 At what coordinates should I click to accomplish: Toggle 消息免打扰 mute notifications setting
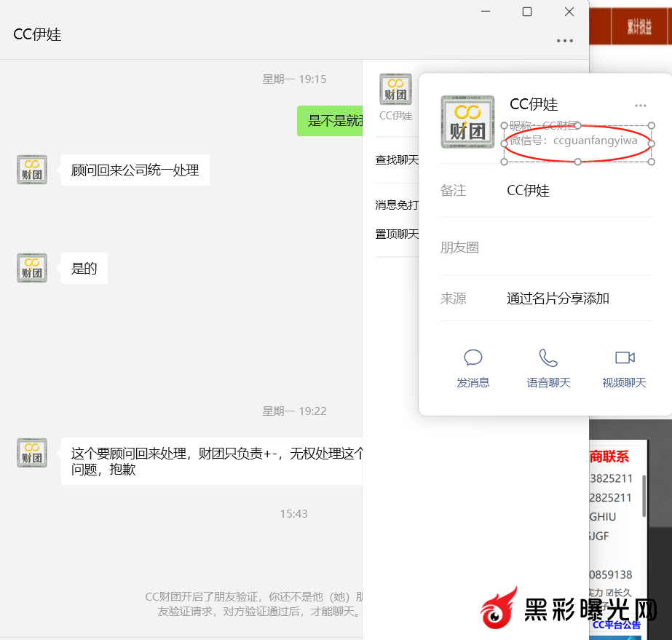pos(397,205)
